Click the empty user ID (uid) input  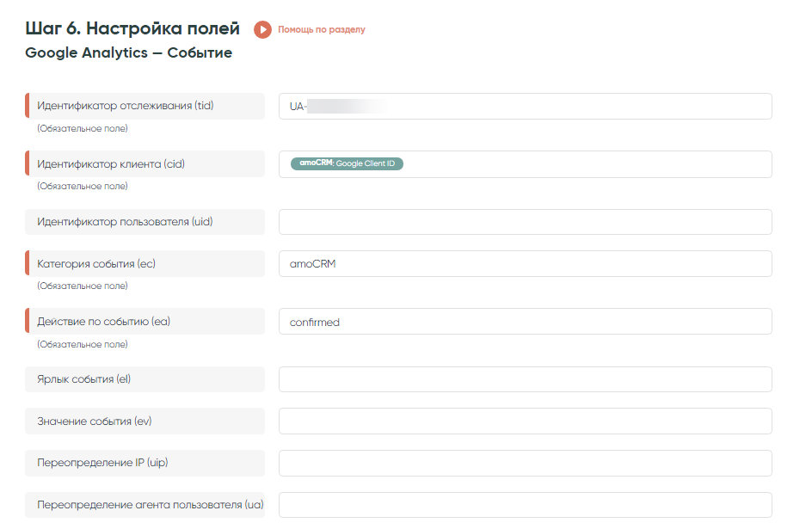point(525,222)
